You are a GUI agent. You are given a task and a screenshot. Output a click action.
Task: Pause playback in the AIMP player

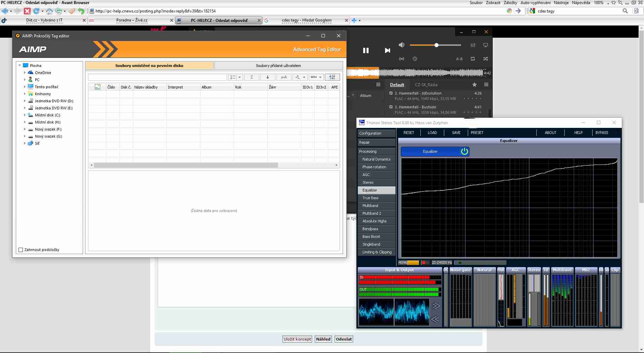coord(366,50)
